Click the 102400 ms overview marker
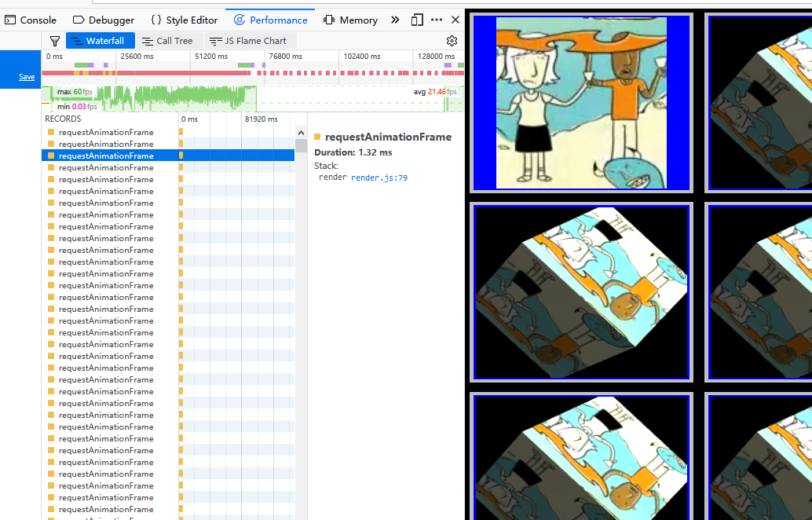812x520 pixels. 362,56
